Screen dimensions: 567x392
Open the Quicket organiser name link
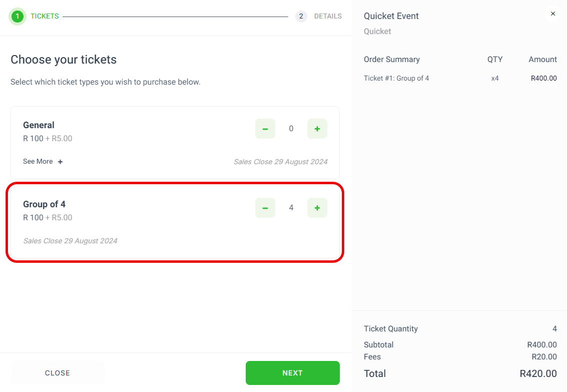click(377, 32)
